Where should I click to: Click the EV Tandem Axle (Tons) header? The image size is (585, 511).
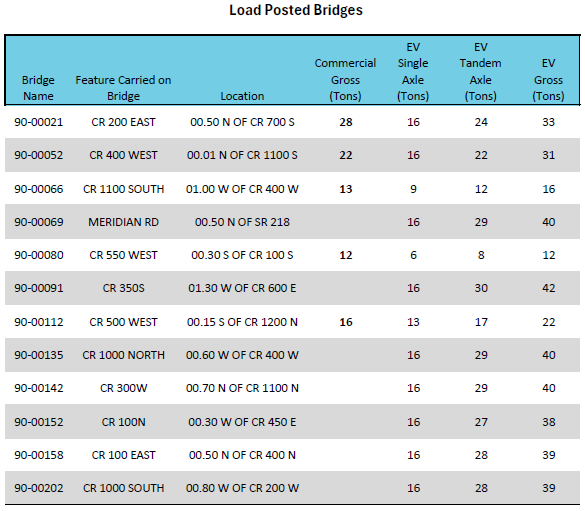481,72
